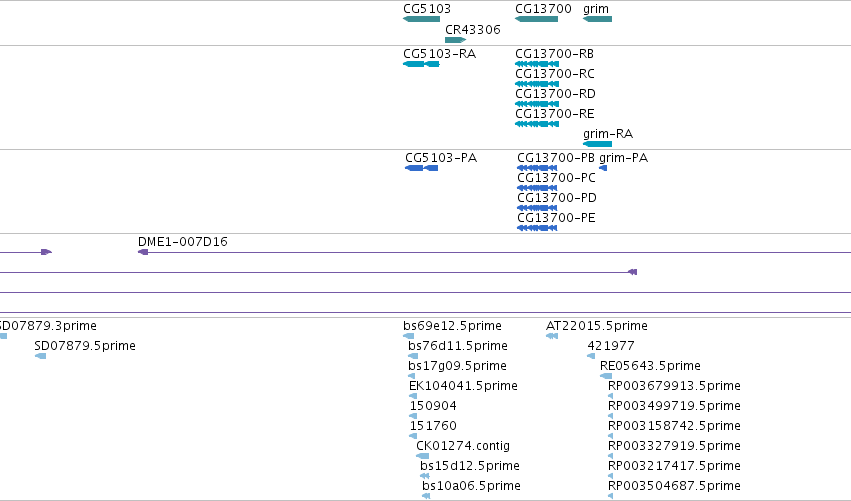
Task: Click the SD07879.5prime EST
Action: pyautogui.click(x=40, y=356)
